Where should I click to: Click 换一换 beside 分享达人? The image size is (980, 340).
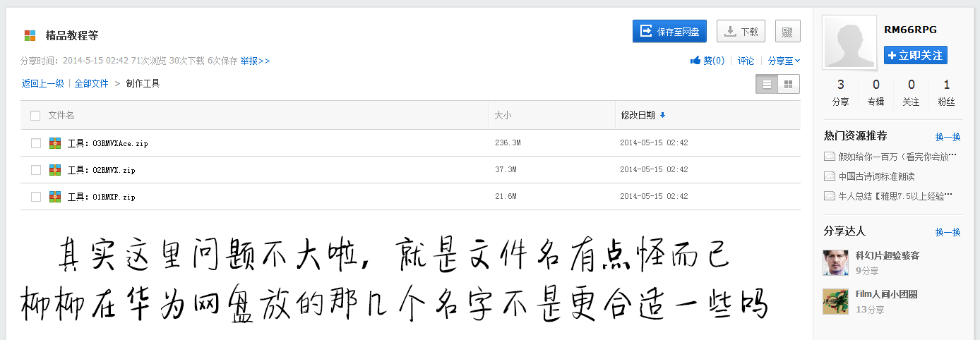(x=948, y=232)
